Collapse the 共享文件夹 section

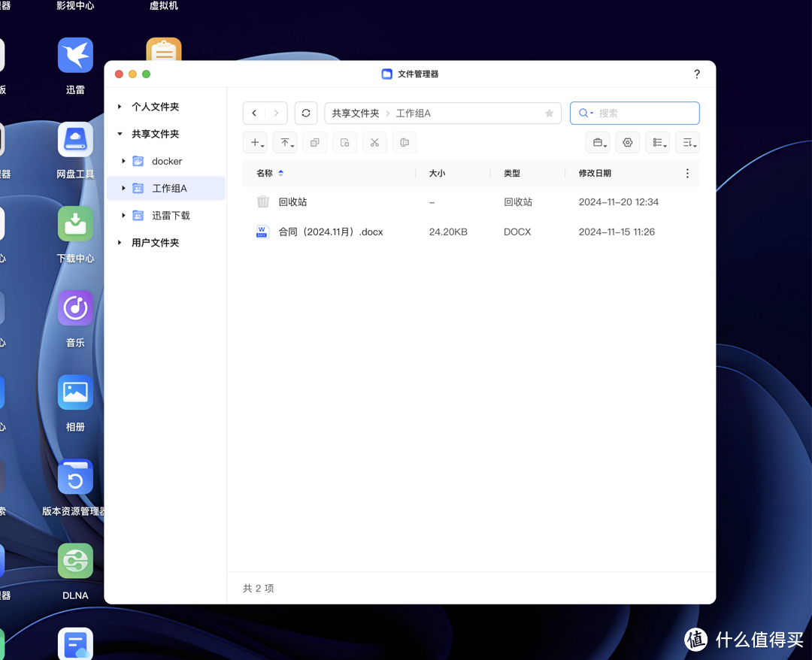pos(120,134)
